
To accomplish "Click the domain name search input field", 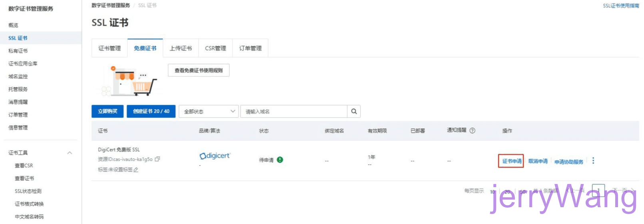I will (x=294, y=112).
